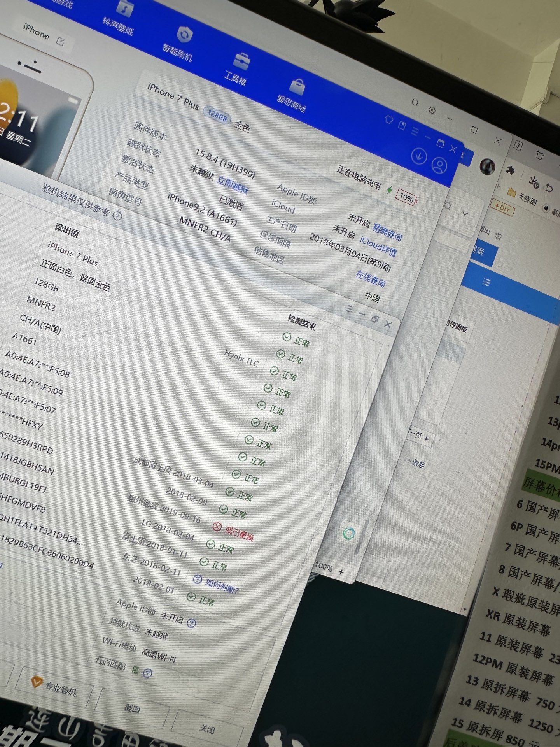Click the round profile avatar in the browser
Viewport: 560px width, 747px height.
tap(487, 167)
